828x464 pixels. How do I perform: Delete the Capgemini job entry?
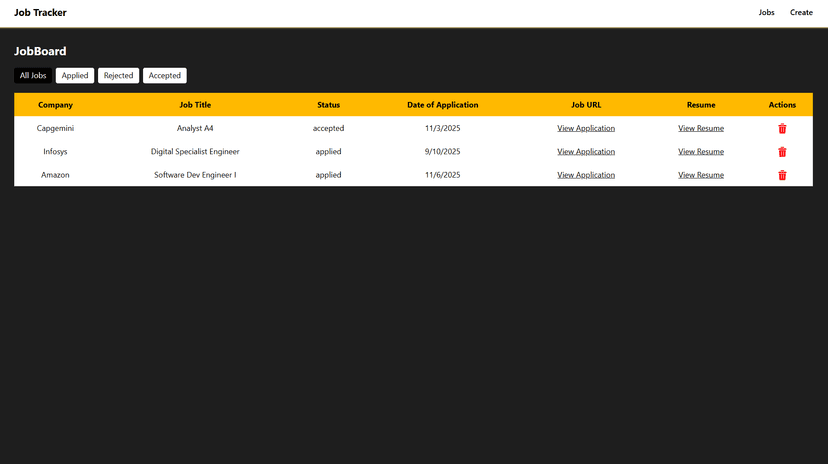(x=782, y=128)
